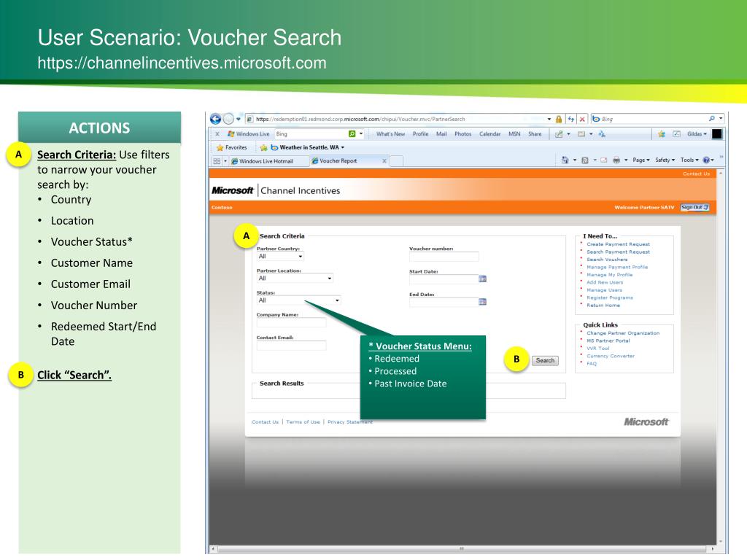Click the translate icon in Windows Live toolbar
This screenshot has height=560, width=747.
(602, 134)
